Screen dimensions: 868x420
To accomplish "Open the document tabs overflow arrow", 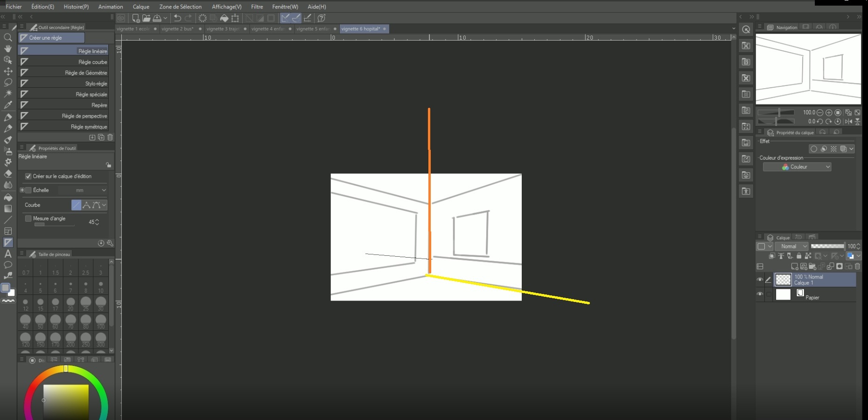I will pos(734,29).
